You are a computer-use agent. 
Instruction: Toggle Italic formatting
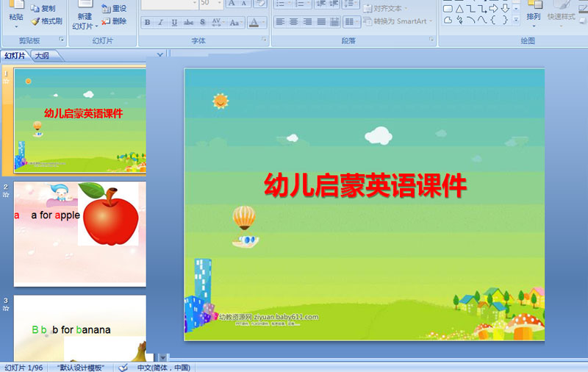[160, 23]
